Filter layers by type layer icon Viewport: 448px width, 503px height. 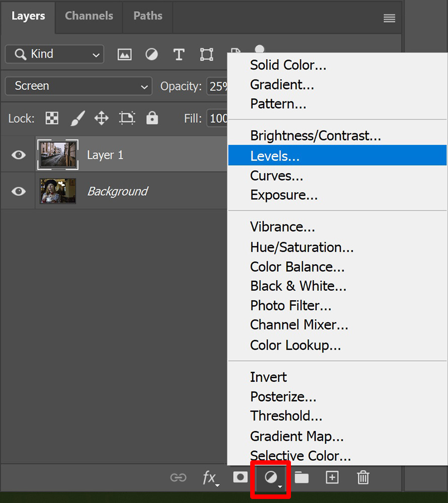[x=179, y=54]
